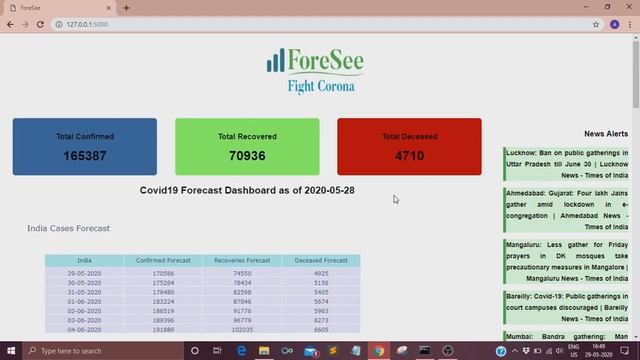This screenshot has width=640, height=360.
Task: Launch Microsoft Edge from taskbar
Action: click(x=241, y=351)
